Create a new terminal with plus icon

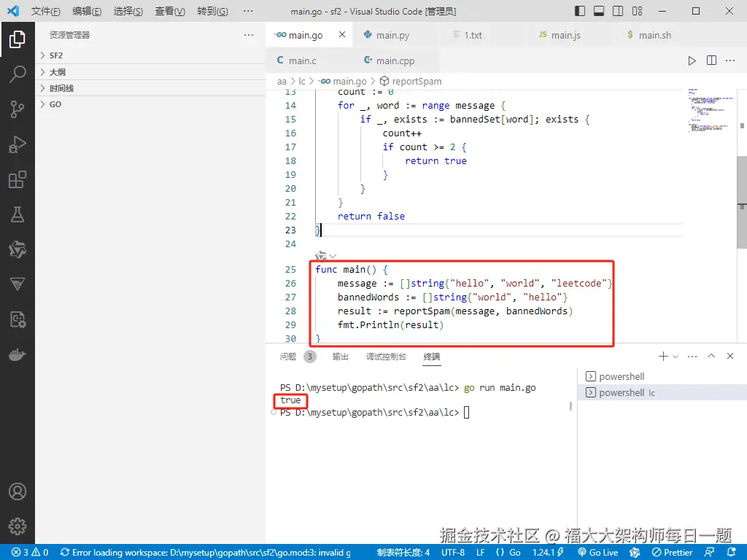pyautogui.click(x=662, y=356)
